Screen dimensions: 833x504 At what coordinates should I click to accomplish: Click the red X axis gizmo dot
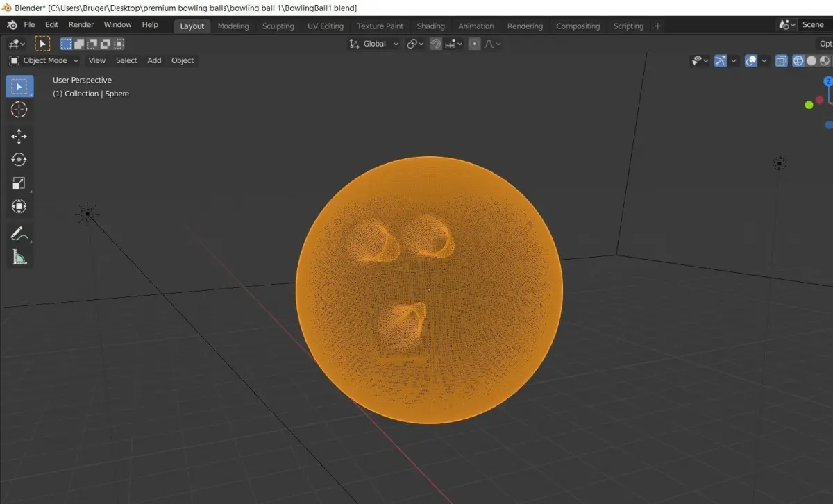[x=820, y=100]
